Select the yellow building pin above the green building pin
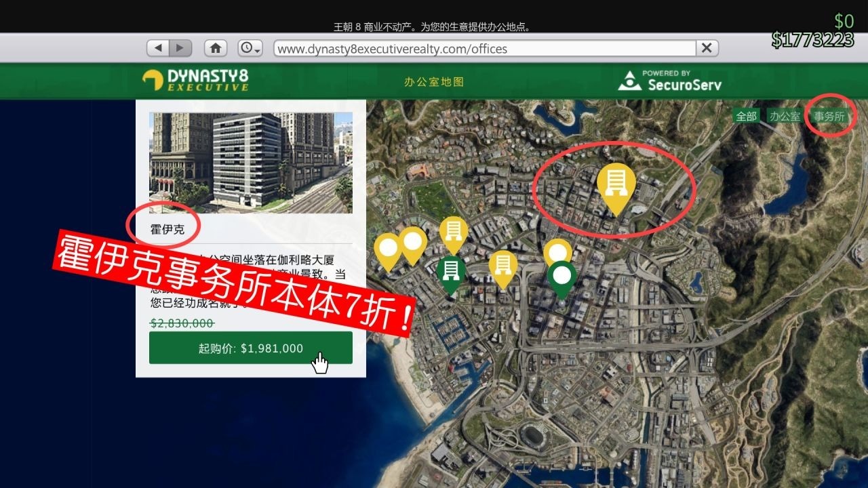The height and width of the screenshot is (488, 868). coord(454,235)
